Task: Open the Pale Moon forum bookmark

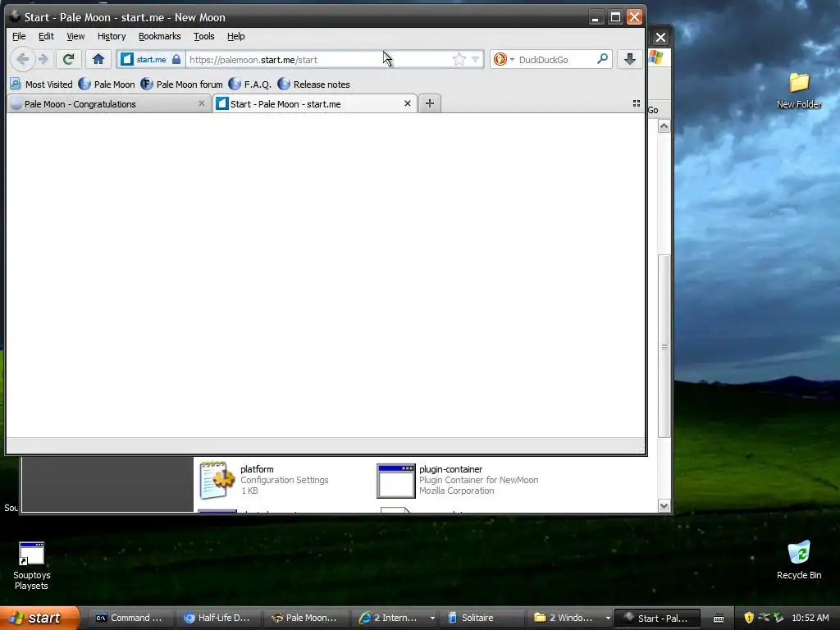Action: (x=181, y=84)
